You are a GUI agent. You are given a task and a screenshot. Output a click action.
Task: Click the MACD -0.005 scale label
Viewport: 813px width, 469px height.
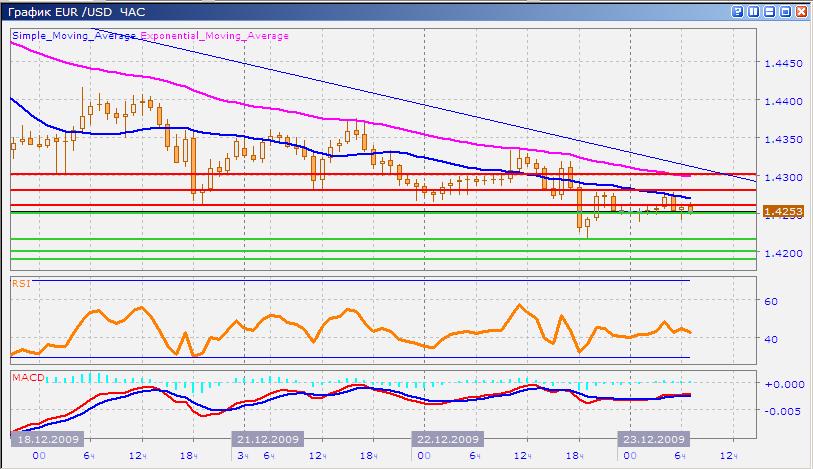(x=780, y=408)
